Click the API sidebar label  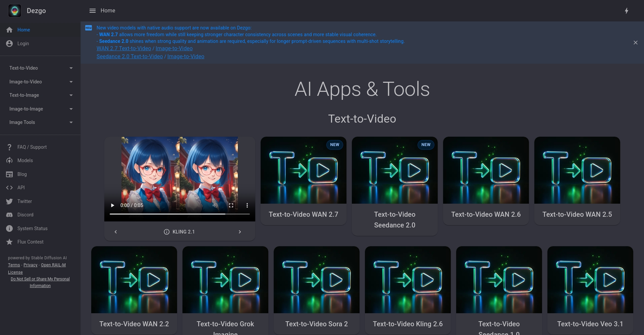coord(21,188)
